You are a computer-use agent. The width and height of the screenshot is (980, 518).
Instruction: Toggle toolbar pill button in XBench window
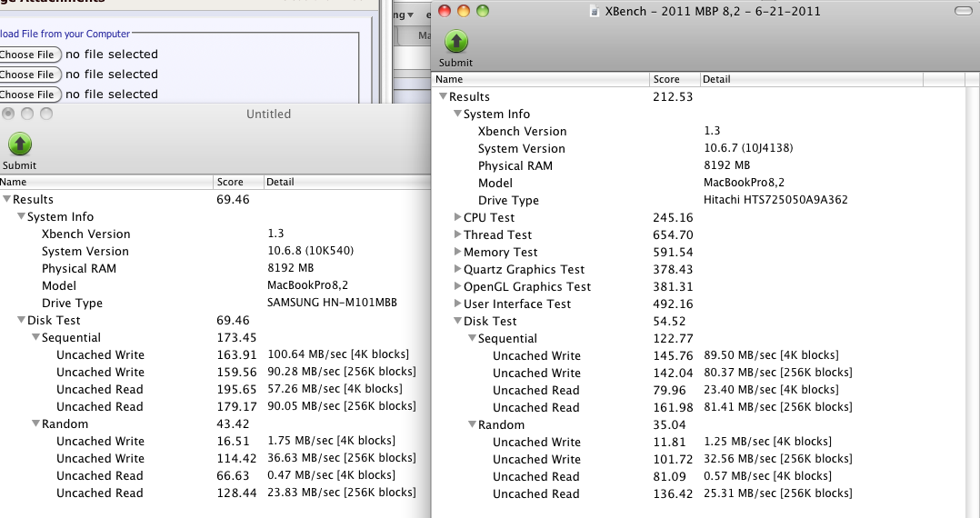[963, 11]
